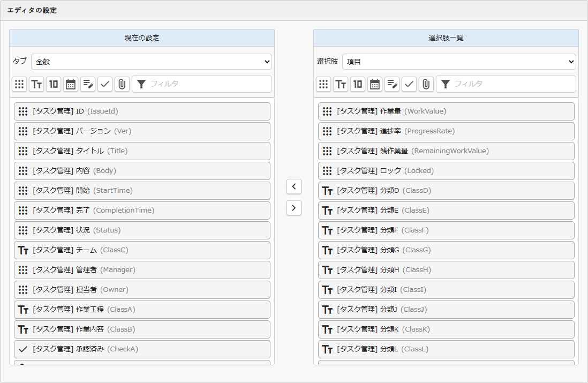This screenshot has width=588, height=383.
Task: Click the calendar filter icon under 現在の設定
Action: coord(71,84)
